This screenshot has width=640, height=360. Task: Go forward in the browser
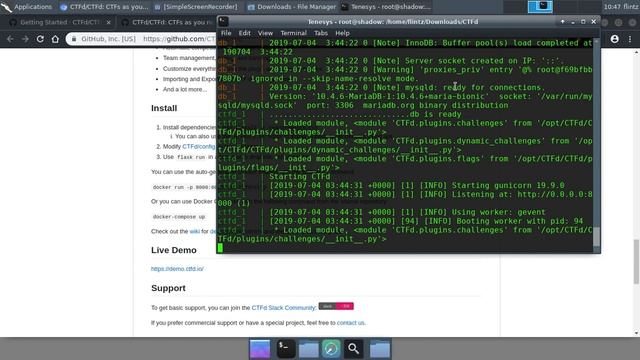click(x=25, y=39)
